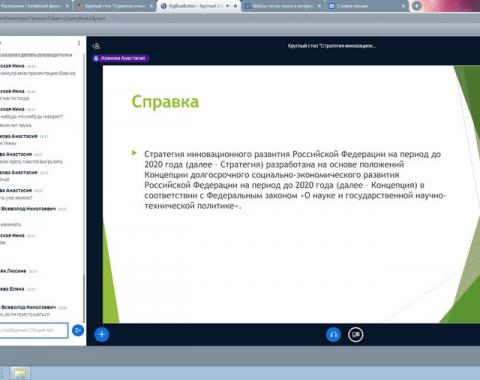Toggle the users list icon
The width and height of the screenshot is (480, 380).
(x=96, y=46)
